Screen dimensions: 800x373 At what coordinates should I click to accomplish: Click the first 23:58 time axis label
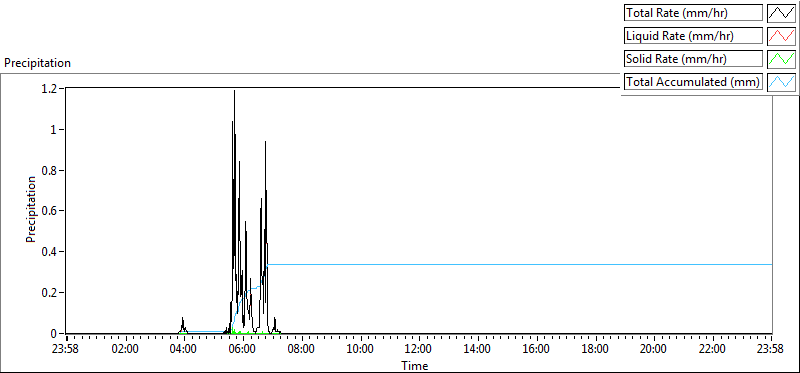pos(66,350)
